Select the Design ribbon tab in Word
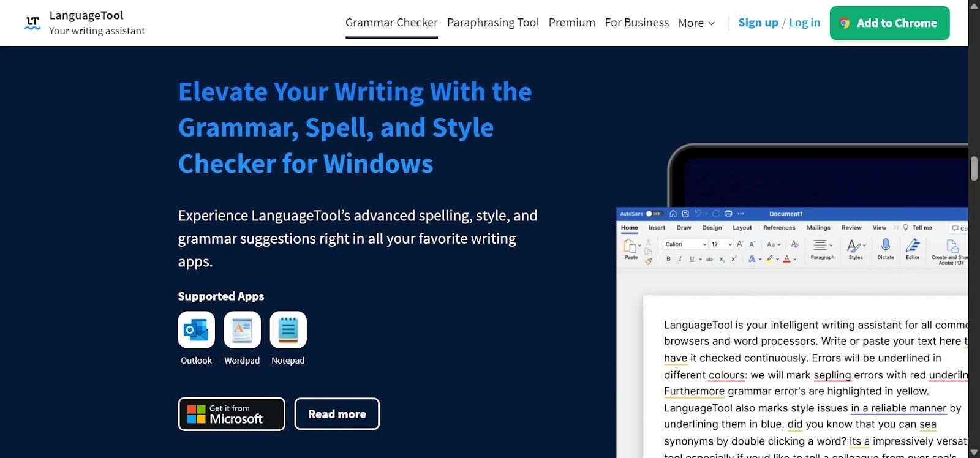Image resolution: width=980 pixels, height=458 pixels. [712, 228]
